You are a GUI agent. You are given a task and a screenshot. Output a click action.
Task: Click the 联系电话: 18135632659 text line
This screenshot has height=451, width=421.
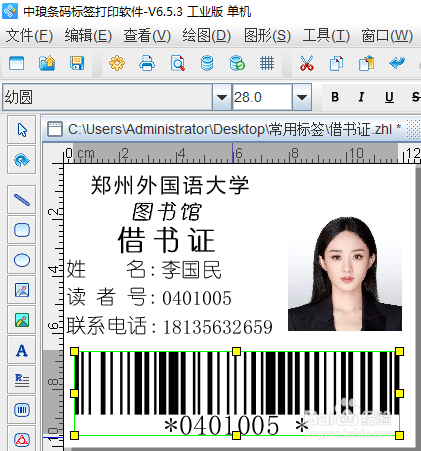tap(169, 326)
